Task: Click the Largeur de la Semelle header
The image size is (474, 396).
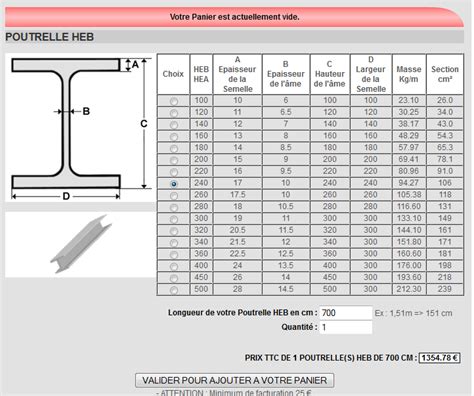Action: coord(371,74)
